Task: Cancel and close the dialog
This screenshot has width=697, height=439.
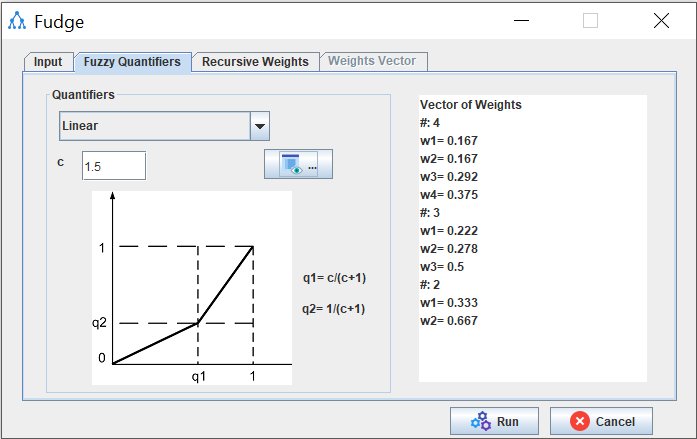Action: 600,421
